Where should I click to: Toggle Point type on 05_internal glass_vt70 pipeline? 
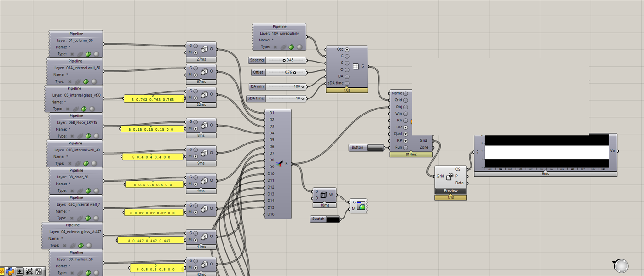click(67, 109)
